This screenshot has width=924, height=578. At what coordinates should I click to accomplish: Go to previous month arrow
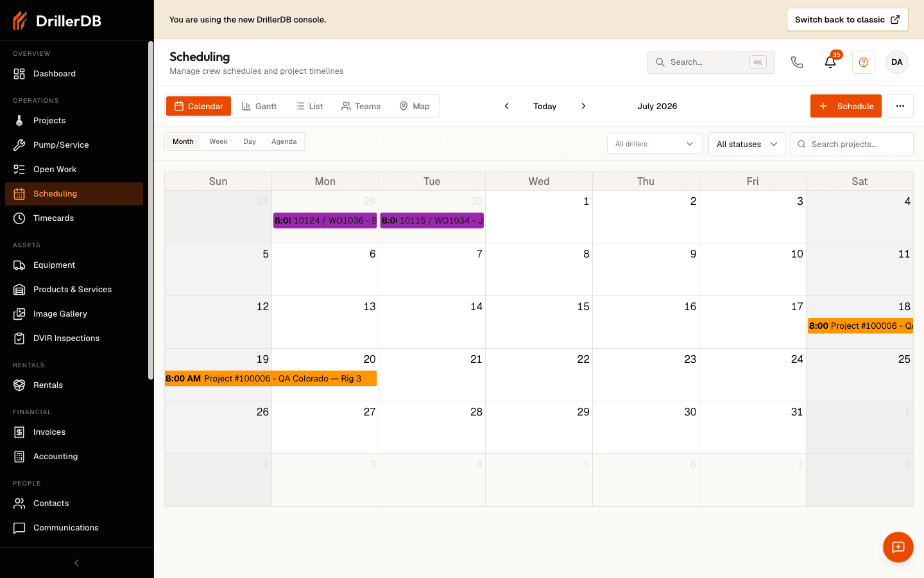click(506, 106)
